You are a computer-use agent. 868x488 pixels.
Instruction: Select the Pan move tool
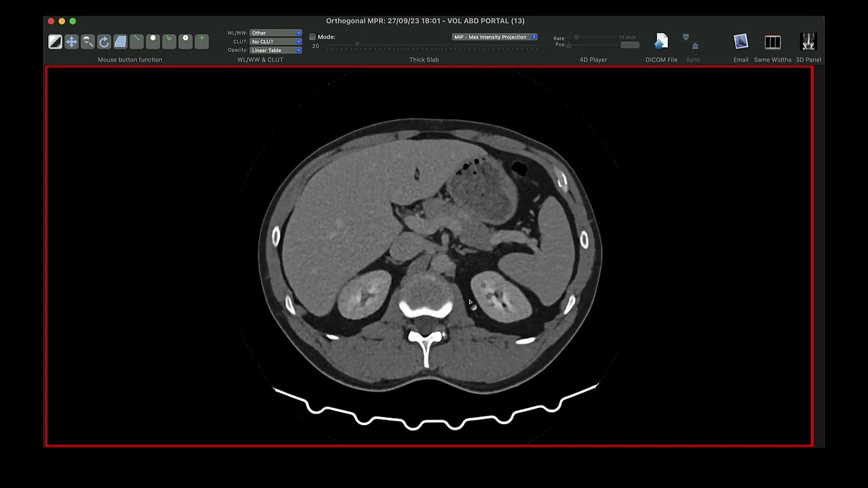[x=71, y=41]
